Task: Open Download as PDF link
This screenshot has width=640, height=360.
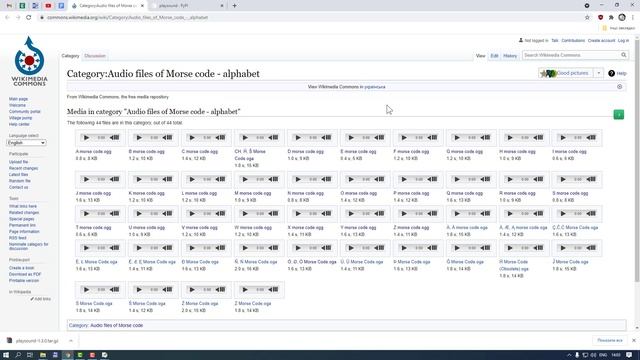Action: click(25, 274)
